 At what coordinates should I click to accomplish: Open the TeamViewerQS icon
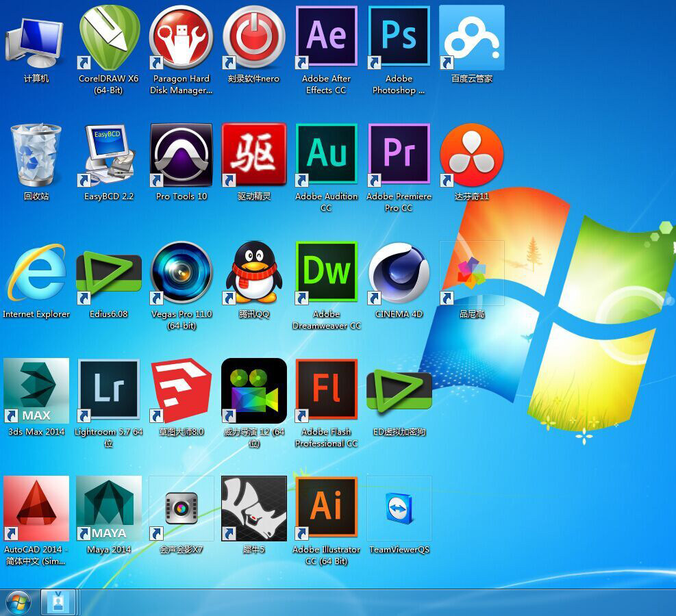[399, 509]
